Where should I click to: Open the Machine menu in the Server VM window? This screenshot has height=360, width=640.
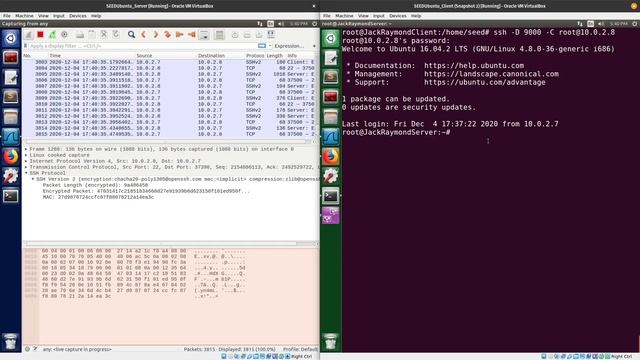coord(24,16)
